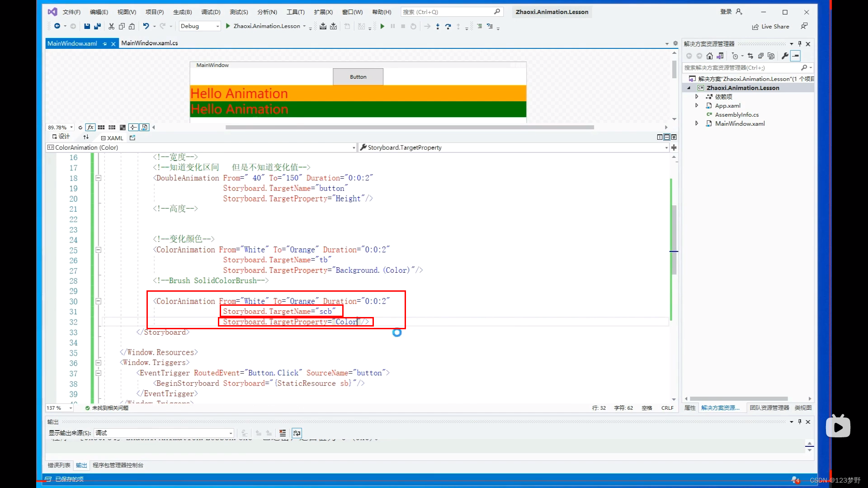Collapse the DoubleAnimation code block at line 18

(x=98, y=178)
